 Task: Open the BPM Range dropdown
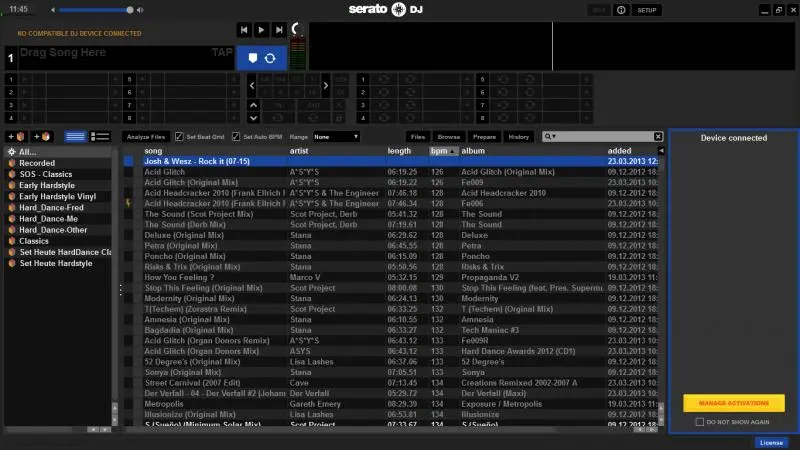tap(335, 136)
